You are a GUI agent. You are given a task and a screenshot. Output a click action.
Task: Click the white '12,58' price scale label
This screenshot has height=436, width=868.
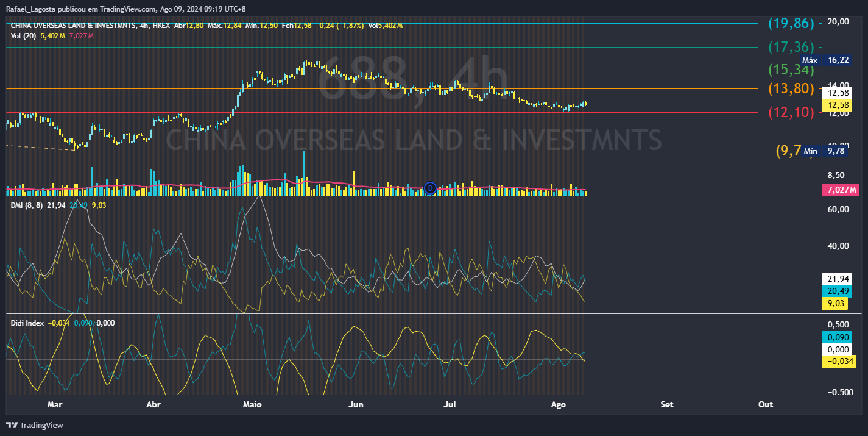837,93
